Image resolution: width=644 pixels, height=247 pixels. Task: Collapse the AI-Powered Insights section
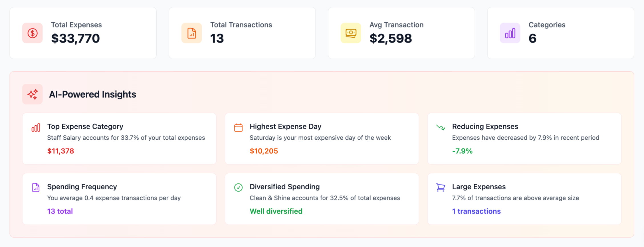coord(92,94)
